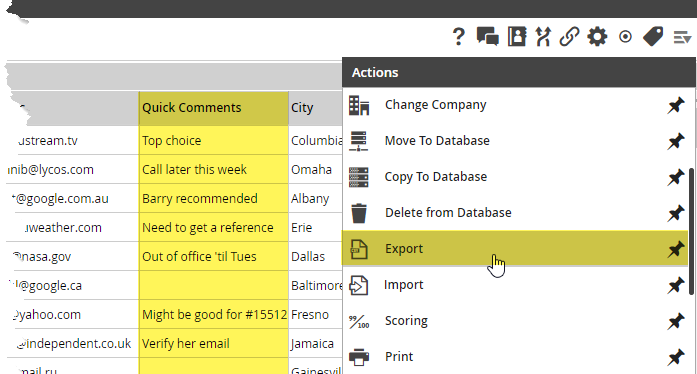Viewport: 697px width, 374px height.
Task: Click the lycos.com email cell
Action: point(73,169)
